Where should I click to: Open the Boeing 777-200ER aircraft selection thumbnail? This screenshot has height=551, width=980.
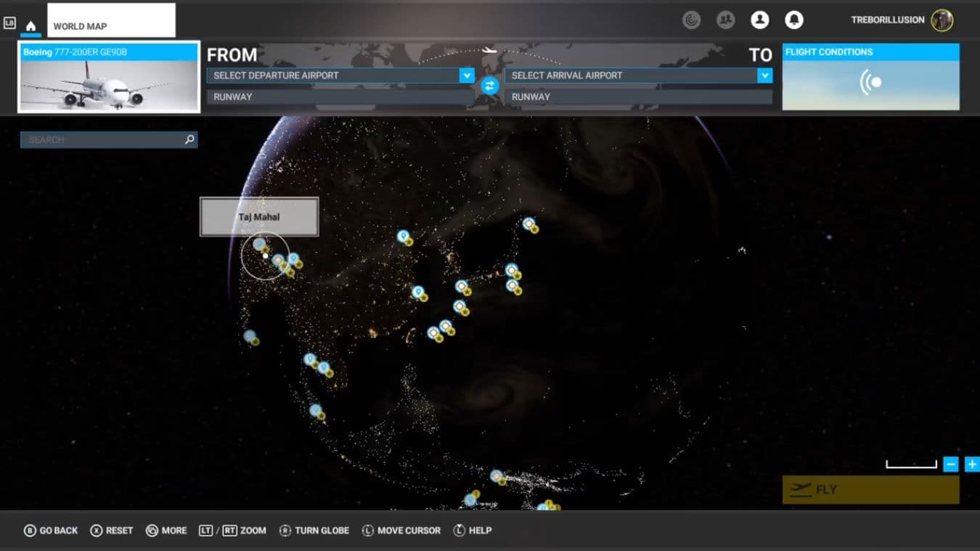click(109, 77)
